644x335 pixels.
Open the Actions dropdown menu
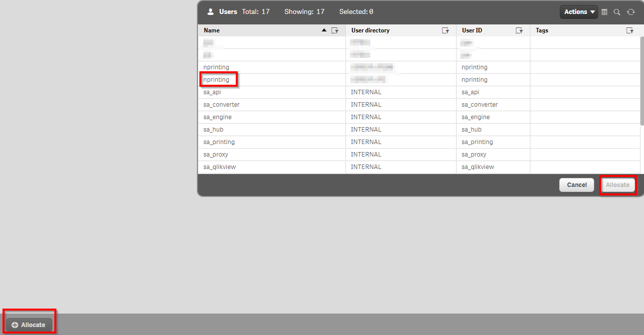click(579, 11)
